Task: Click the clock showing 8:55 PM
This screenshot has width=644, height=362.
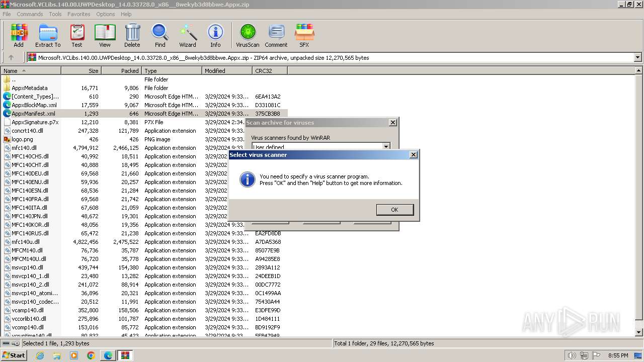Action: 618,355
